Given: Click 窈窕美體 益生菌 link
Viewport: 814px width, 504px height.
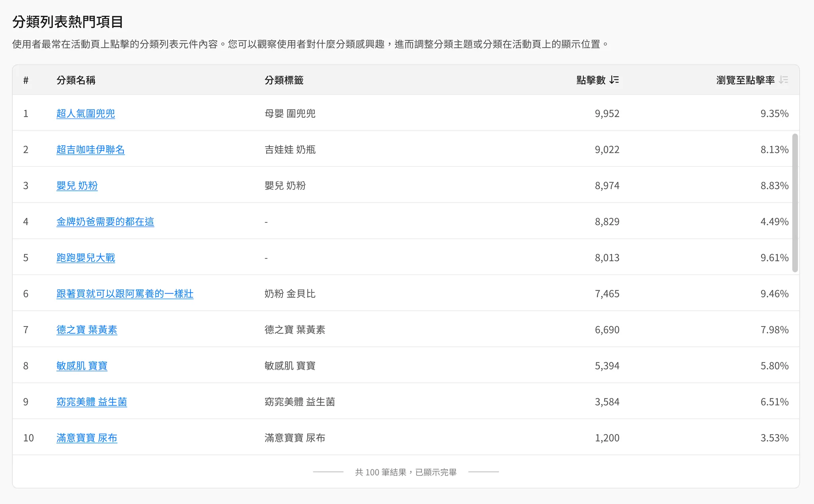Looking at the screenshot, I should coord(91,402).
